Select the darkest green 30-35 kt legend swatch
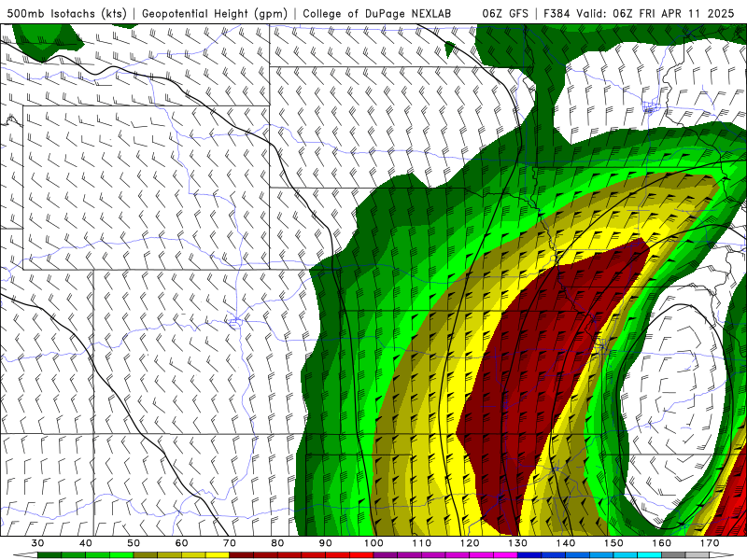Image resolution: width=747 pixels, height=560 pixels. point(49,555)
